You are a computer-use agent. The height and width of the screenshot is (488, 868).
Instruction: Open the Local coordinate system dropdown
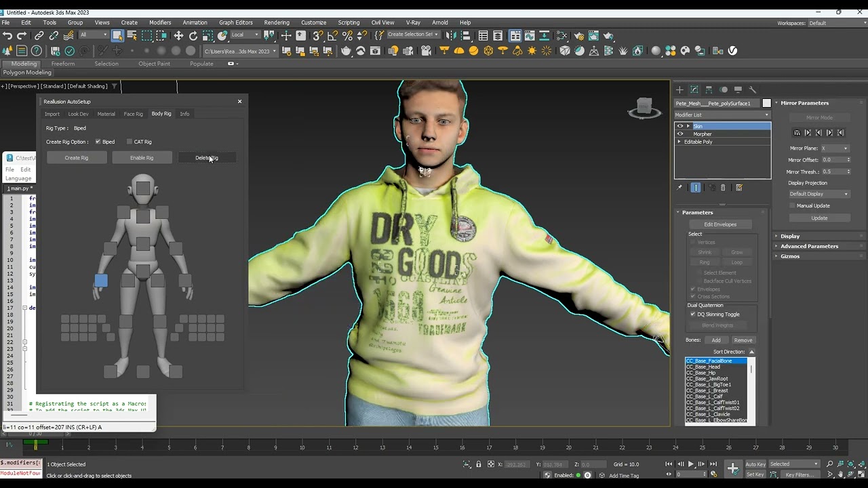tap(245, 35)
